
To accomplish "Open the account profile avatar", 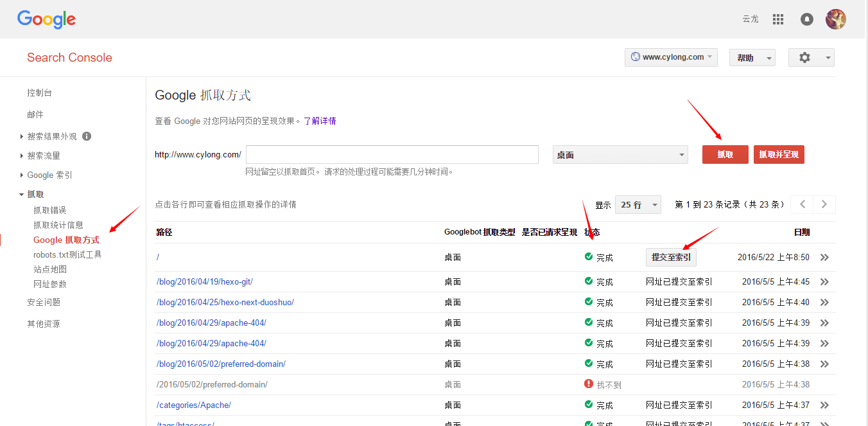I will [835, 19].
